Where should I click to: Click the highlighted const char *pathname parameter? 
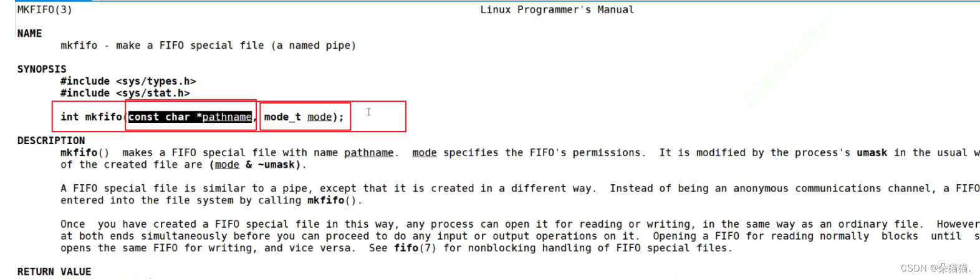pos(190,117)
